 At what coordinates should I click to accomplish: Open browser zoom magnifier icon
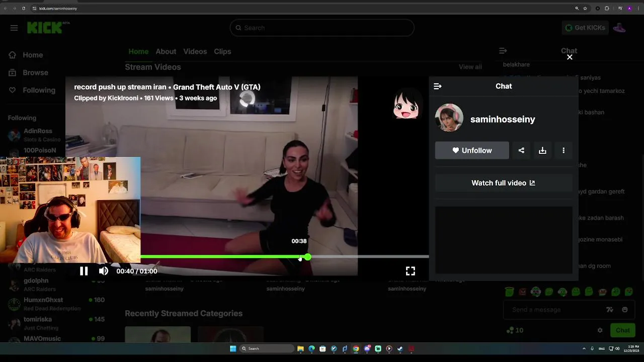pos(577,9)
